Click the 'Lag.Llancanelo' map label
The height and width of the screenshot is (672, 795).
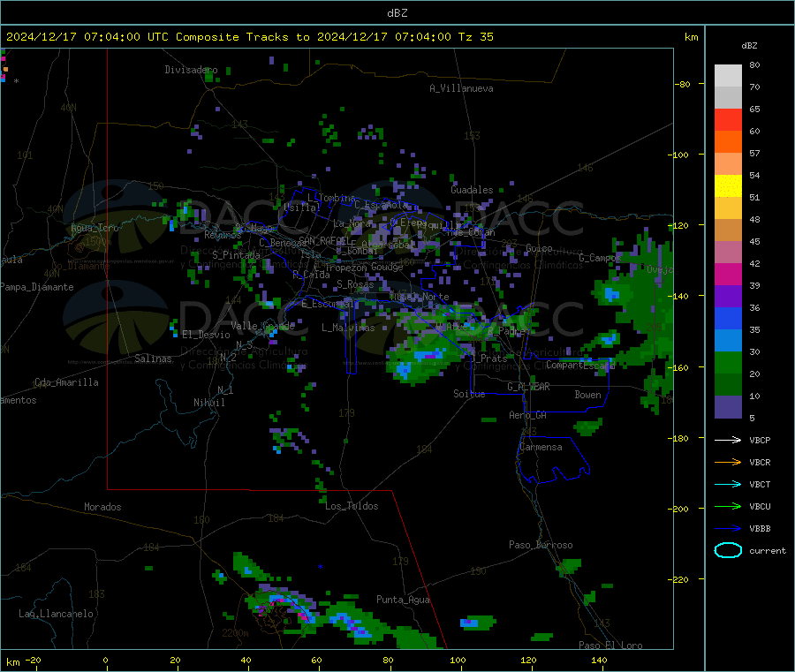57,614
